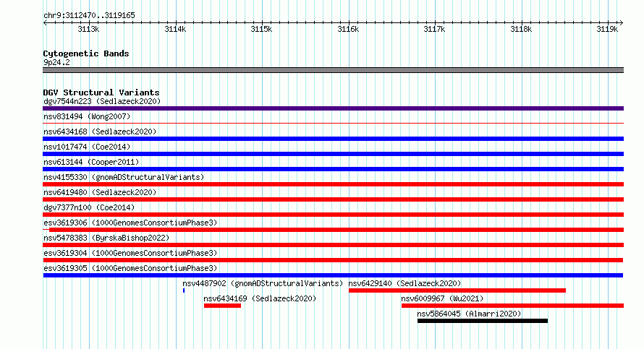Click nsv5478383 (ByrskaBishop2022) label

pos(106,238)
